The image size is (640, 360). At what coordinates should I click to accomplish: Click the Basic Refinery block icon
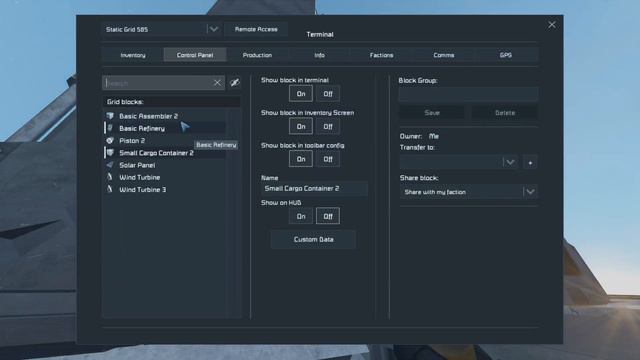pyautogui.click(x=110, y=129)
